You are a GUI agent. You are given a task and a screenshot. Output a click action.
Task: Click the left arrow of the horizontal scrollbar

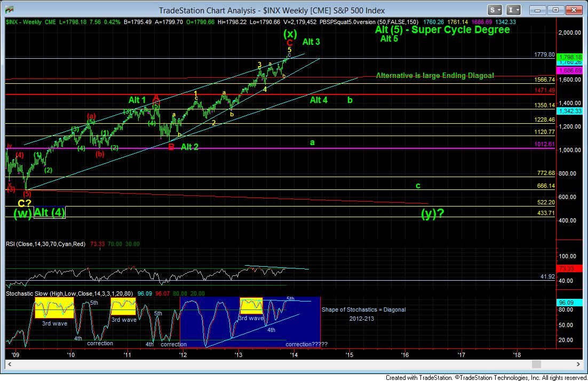click(10, 364)
